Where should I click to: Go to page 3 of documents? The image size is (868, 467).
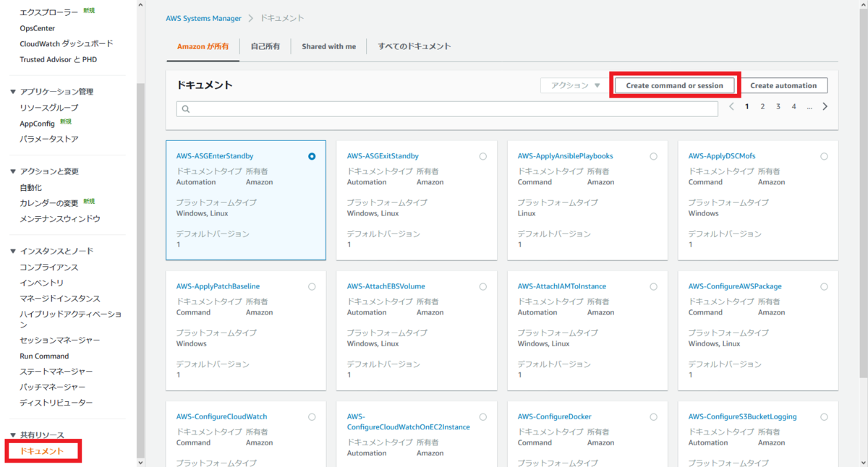[x=778, y=106]
